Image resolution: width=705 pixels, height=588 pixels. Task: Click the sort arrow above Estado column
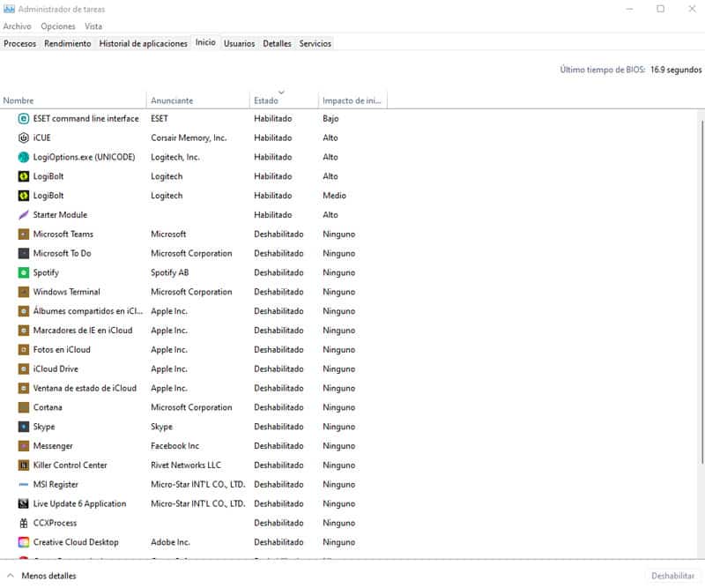tap(281, 93)
